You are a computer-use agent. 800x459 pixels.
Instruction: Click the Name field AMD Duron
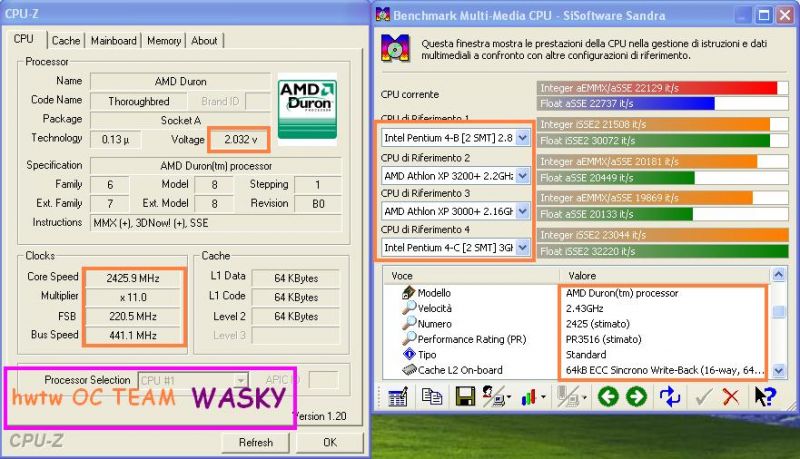click(181, 81)
